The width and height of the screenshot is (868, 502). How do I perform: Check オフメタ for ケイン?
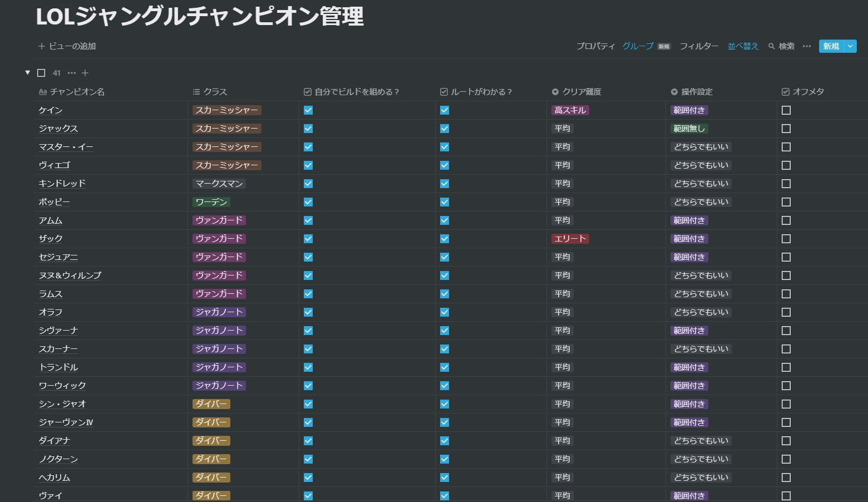[786, 110]
